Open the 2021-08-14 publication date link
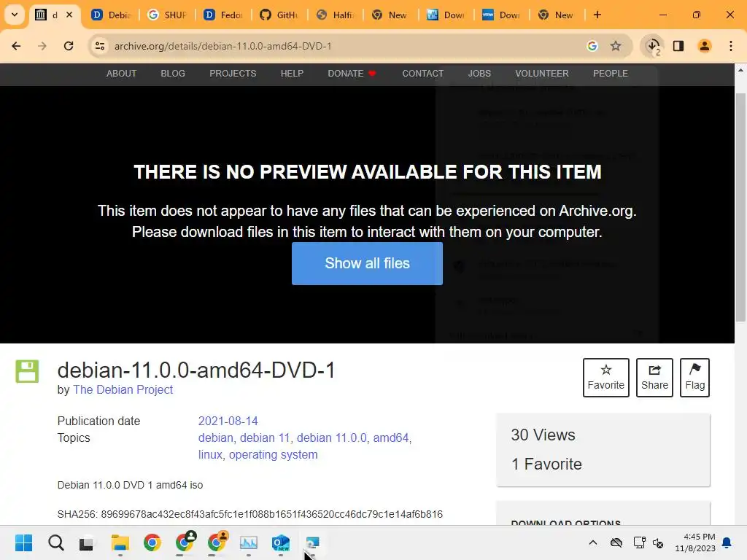747x560 pixels. (228, 421)
